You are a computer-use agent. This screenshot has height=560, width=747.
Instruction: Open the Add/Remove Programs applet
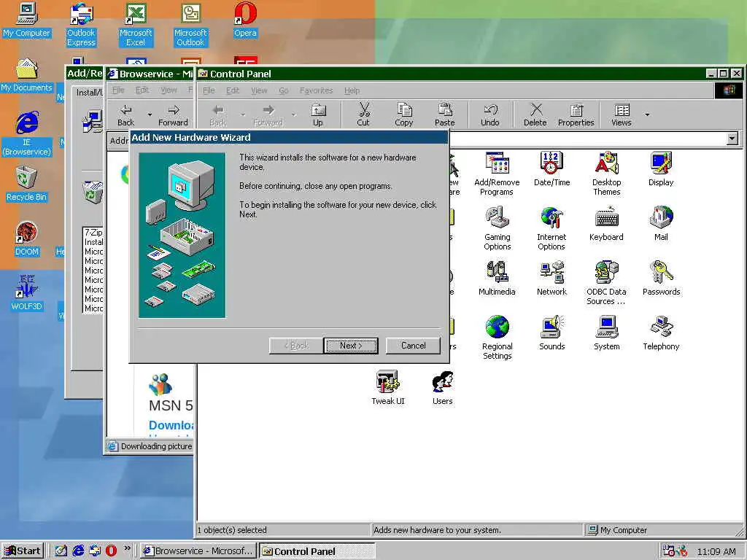pyautogui.click(x=497, y=174)
